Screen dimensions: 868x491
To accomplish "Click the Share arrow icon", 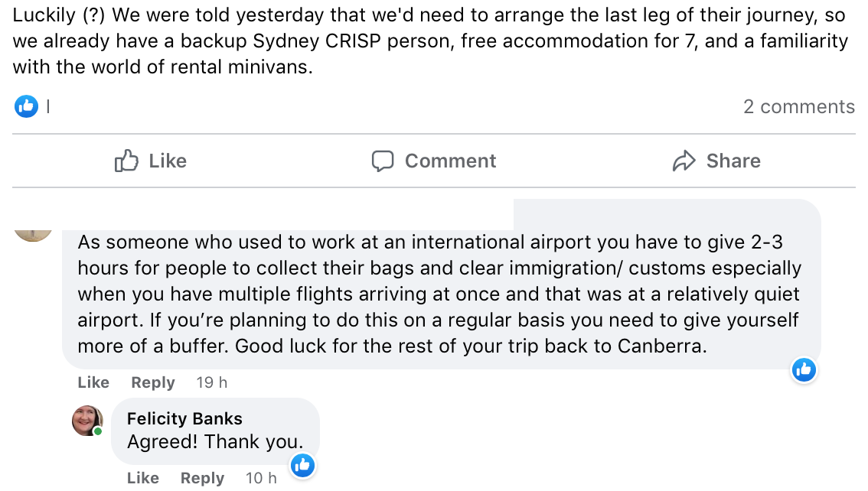I will 683,161.
